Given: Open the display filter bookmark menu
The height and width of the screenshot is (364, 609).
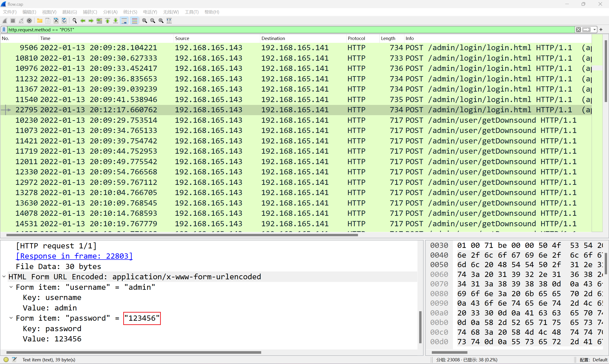Looking at the screenshot, I should click(x=4, y=30).
